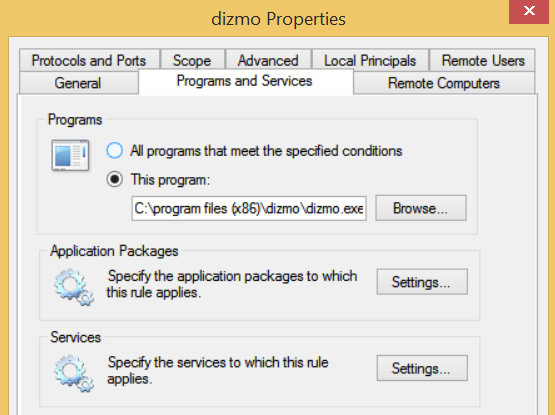Viewport: 555px width, 415px height.
Task: Open Services Settings button
Action: [x=422, y=368]
